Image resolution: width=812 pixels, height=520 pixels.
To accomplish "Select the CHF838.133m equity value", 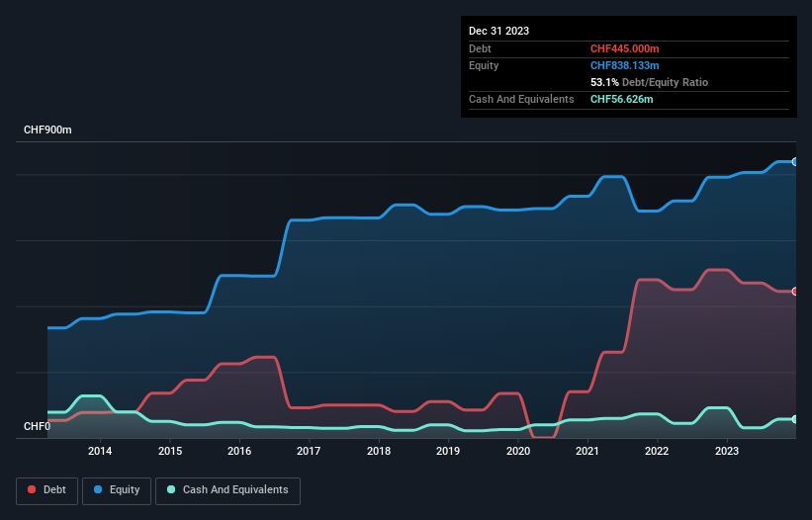I will coord(624,65).
